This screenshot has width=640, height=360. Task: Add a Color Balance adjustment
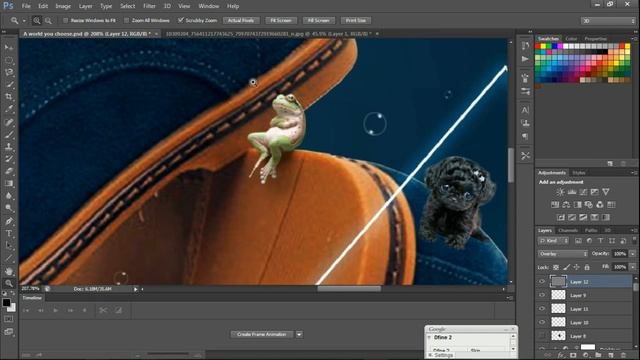[566, 204]
